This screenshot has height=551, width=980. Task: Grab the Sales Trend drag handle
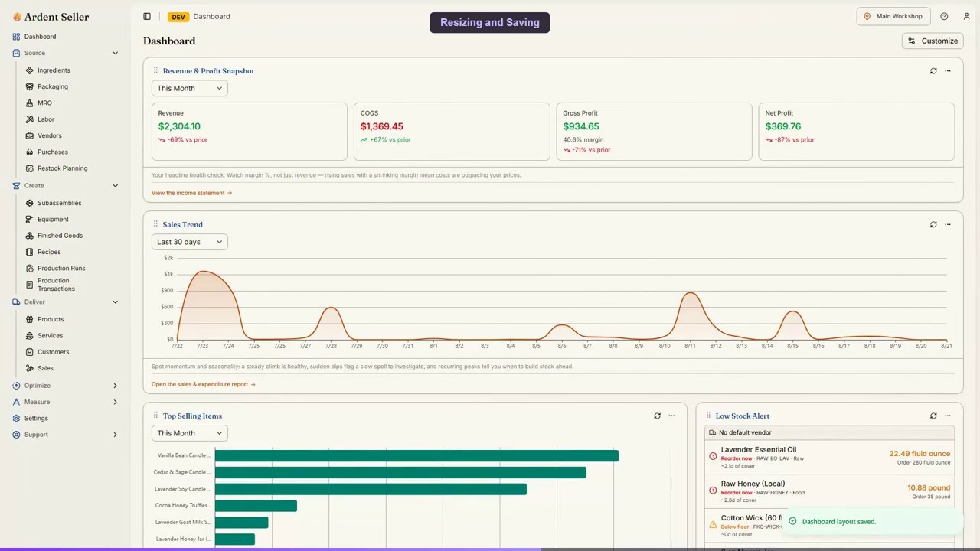click(155, 224)
